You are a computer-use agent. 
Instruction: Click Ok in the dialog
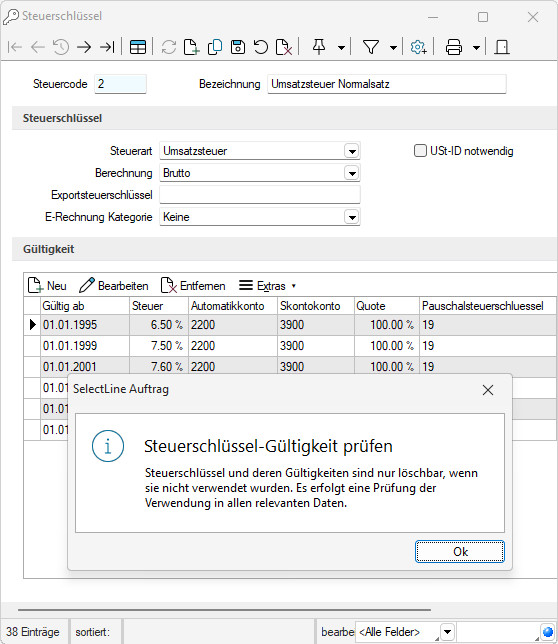460,552
